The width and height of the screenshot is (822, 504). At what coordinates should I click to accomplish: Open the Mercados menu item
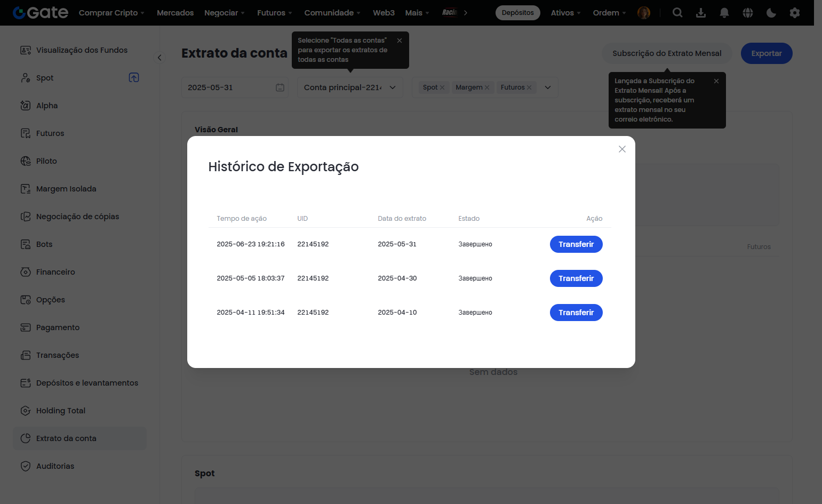click(x=175, y=13)
